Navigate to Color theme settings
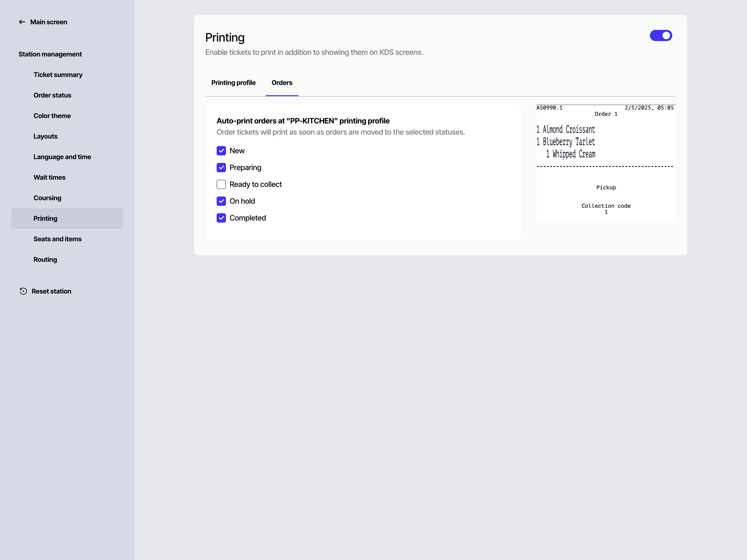Screen dimensions: 747x560 pos(52,116)
